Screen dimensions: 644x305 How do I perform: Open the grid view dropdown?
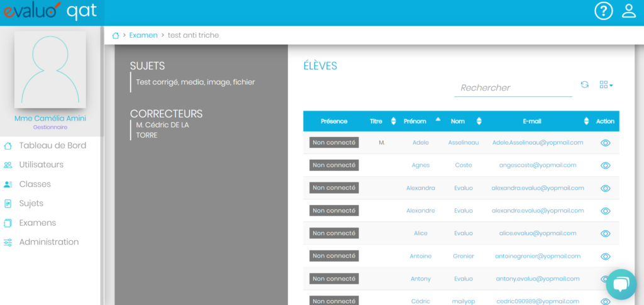click(x=606, y=84)
